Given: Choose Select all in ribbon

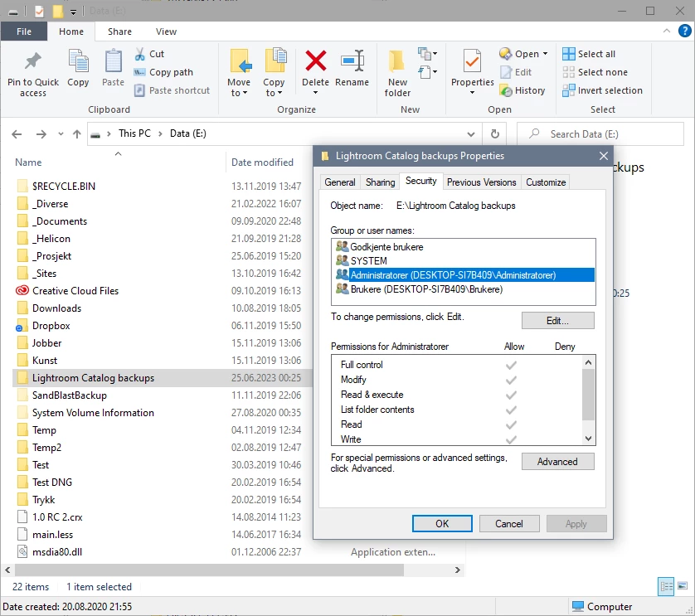Looking at the screenshot, I should pos(589,54).
